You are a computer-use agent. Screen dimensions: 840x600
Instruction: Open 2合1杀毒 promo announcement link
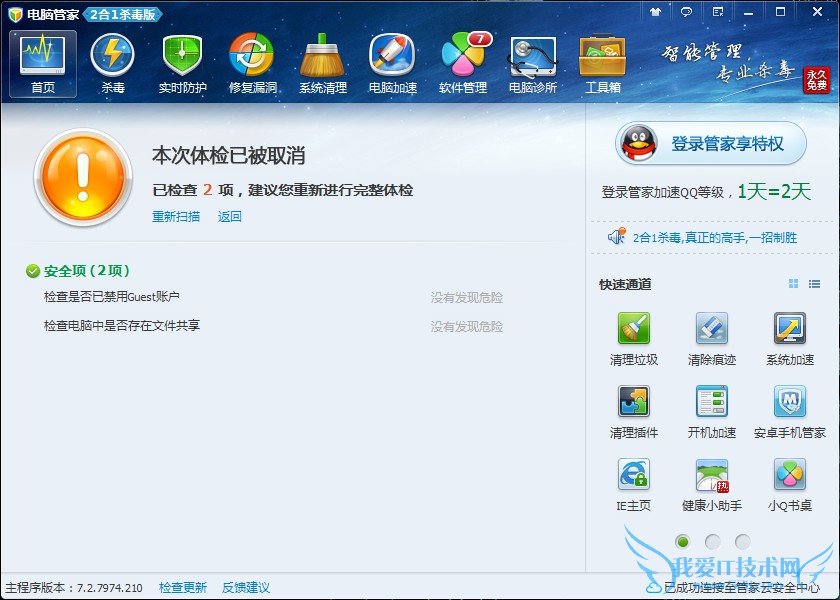(x=715, y=237)
